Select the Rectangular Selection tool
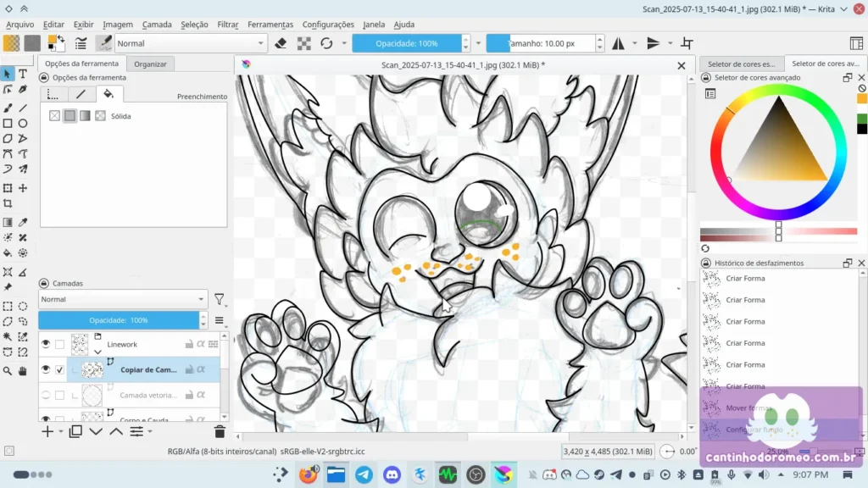Image resolution: width=868 pixels, height=488 pixels. pos(8,306)
